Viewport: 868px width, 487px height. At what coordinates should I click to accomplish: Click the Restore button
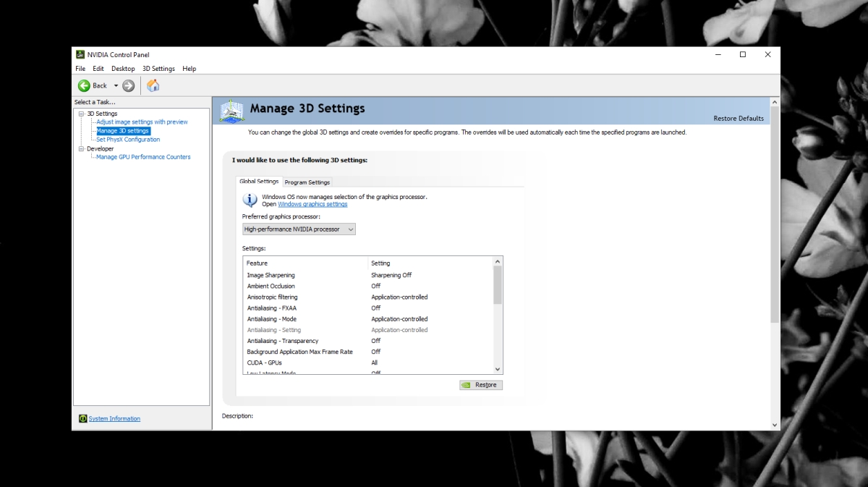(x=481, y=385)
